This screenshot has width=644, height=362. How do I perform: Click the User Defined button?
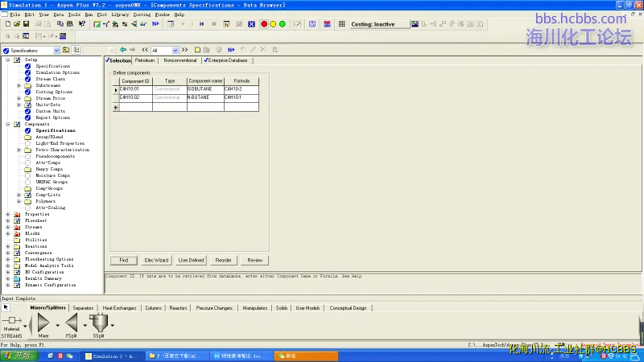191,260
